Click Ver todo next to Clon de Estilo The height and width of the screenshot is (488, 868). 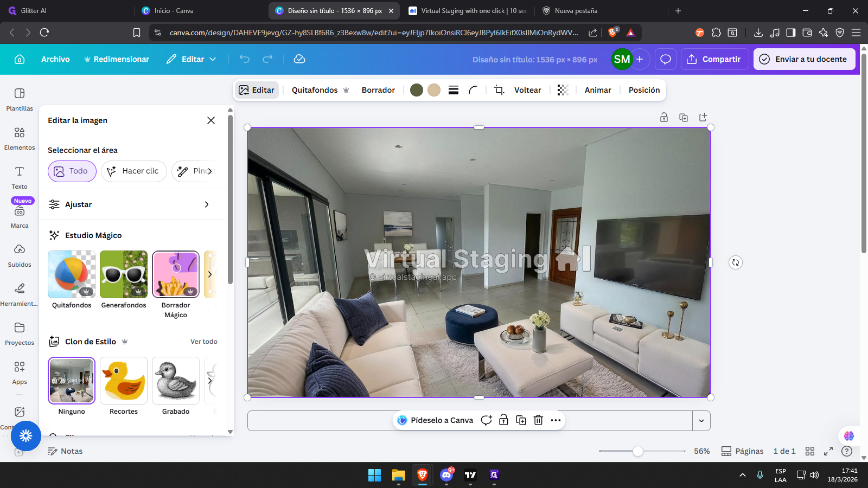coord(203,342)
